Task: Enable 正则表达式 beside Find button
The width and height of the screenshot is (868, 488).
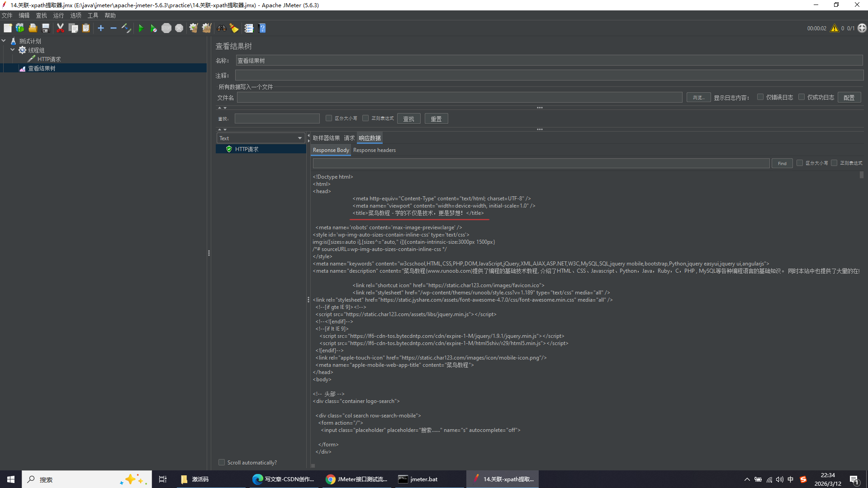Action: [834, 163]
